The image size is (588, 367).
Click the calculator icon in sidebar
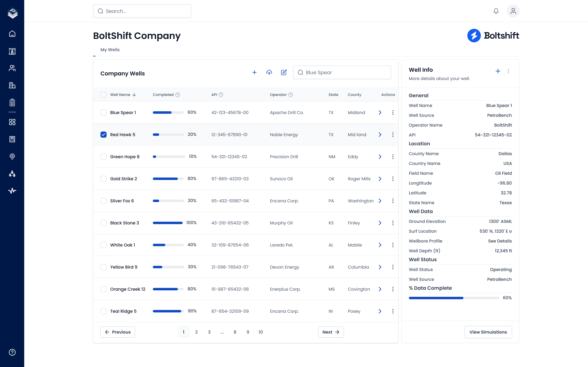pyautogui.click(x=12, y=139)
